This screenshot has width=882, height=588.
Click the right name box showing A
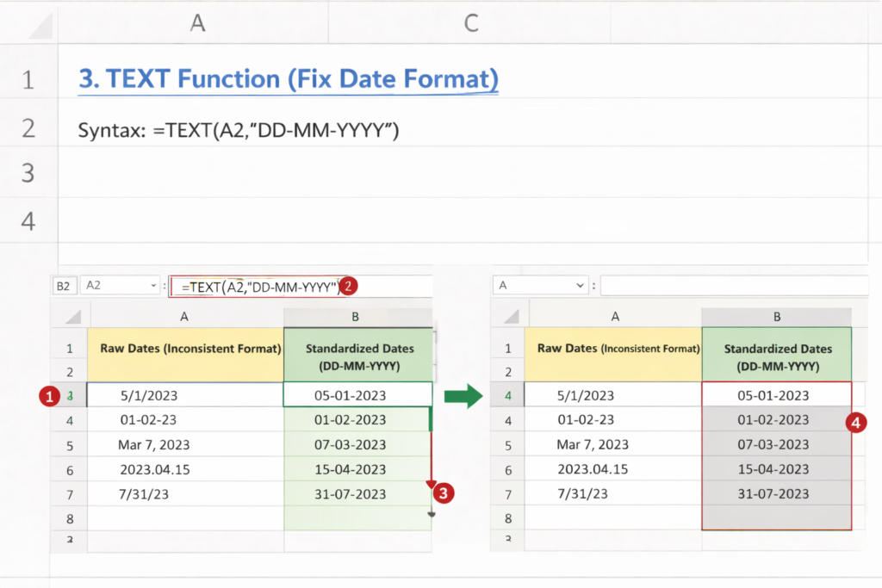[541, 285]
